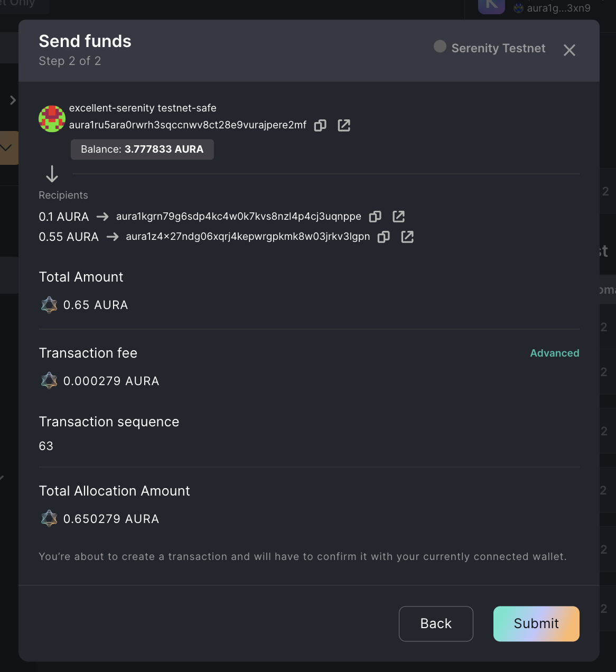Viewport: 616px width, 672px height.
Task: Submit the transaction
Action: click(x=536, y=623)
